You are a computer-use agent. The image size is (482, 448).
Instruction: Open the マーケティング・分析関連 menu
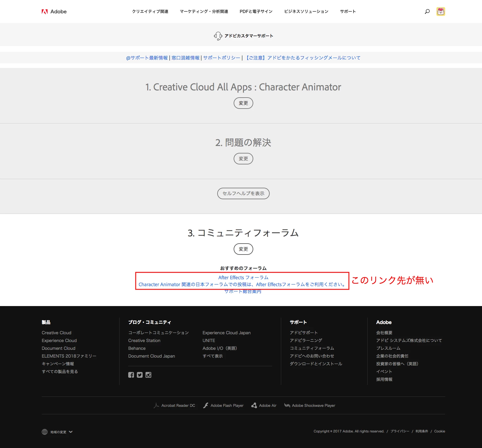[x=204, y=12]
